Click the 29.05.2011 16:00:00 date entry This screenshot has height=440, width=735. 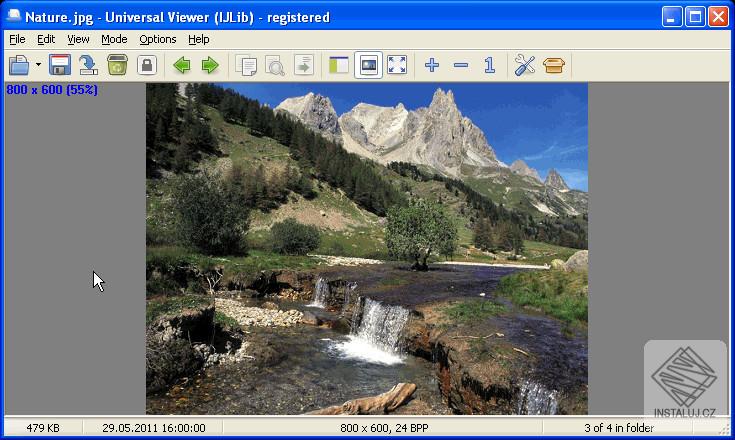[x=154, y=428]
